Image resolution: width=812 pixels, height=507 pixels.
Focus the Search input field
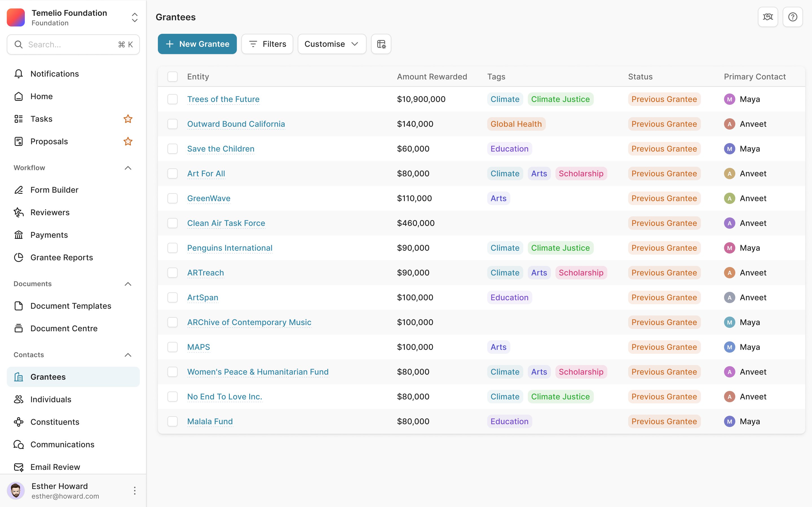click(73, 45)
